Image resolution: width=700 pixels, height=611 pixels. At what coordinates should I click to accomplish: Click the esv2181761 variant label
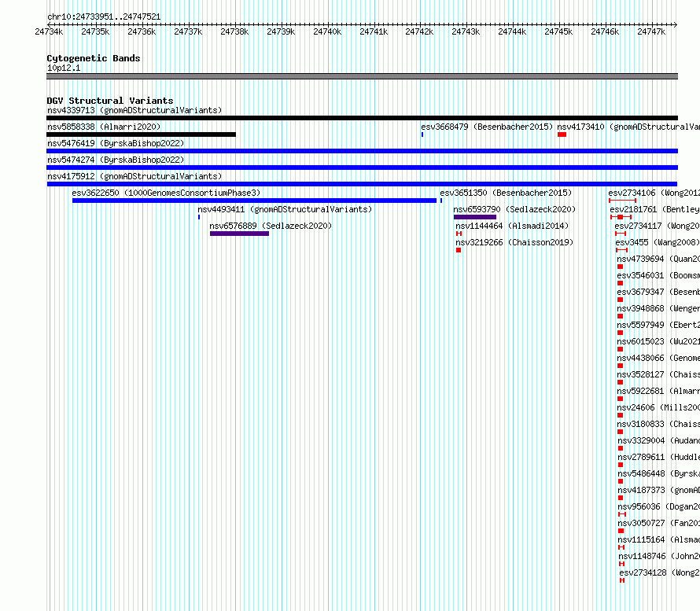(x=655, y=209)
